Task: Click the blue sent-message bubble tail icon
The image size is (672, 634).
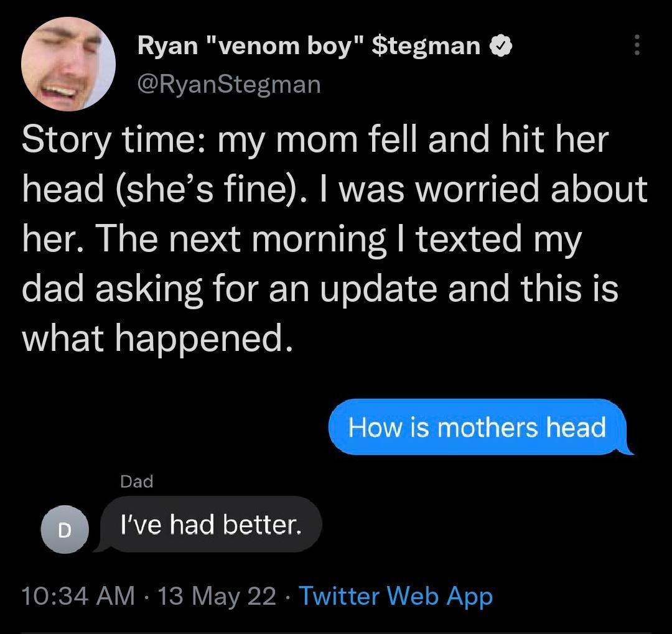Action: pyautogui.click(x=627, y=449)
